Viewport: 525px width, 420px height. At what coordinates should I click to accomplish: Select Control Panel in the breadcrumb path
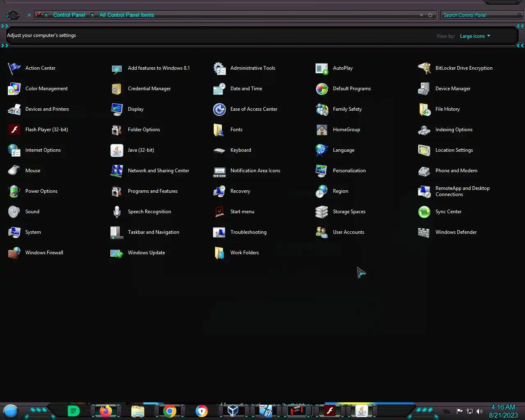point(69,15)
